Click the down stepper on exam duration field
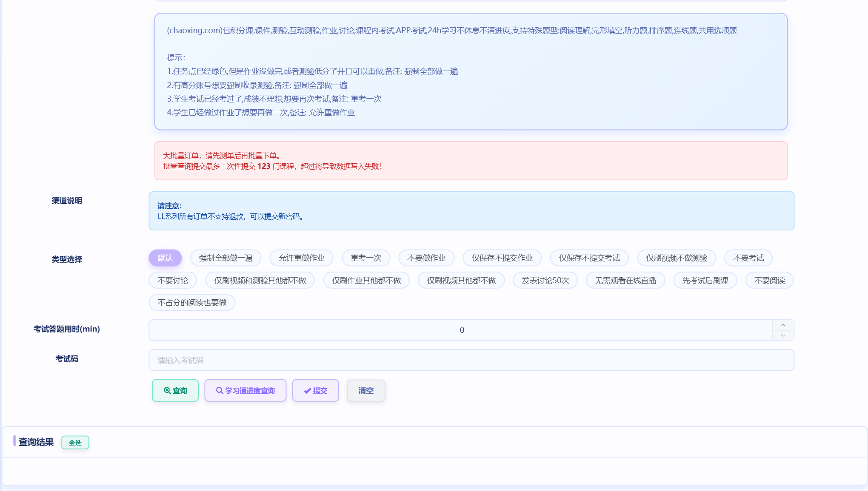The height and width of the screenshot is (491, 868). tap(782, 335)
